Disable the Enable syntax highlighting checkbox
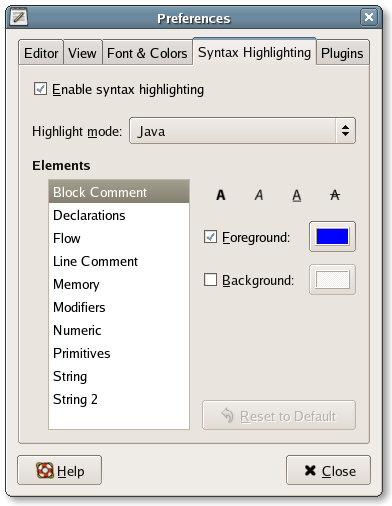 coord(40,89)
